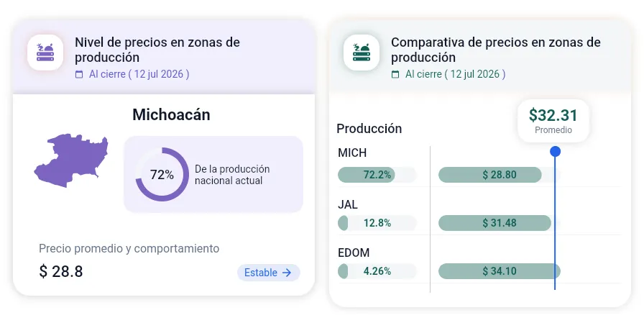Click the 72% circular progress ring
The image size is (644, 323).
[162, 175]
